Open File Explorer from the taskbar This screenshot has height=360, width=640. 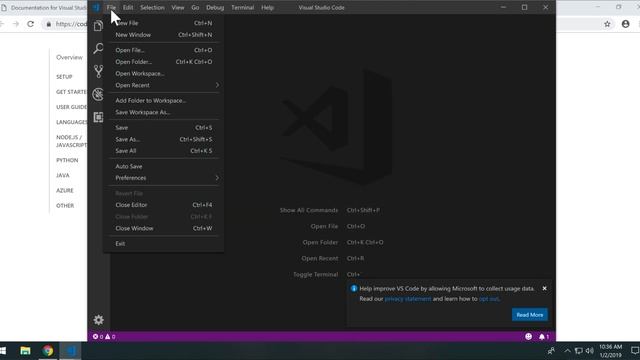[25, 351]
